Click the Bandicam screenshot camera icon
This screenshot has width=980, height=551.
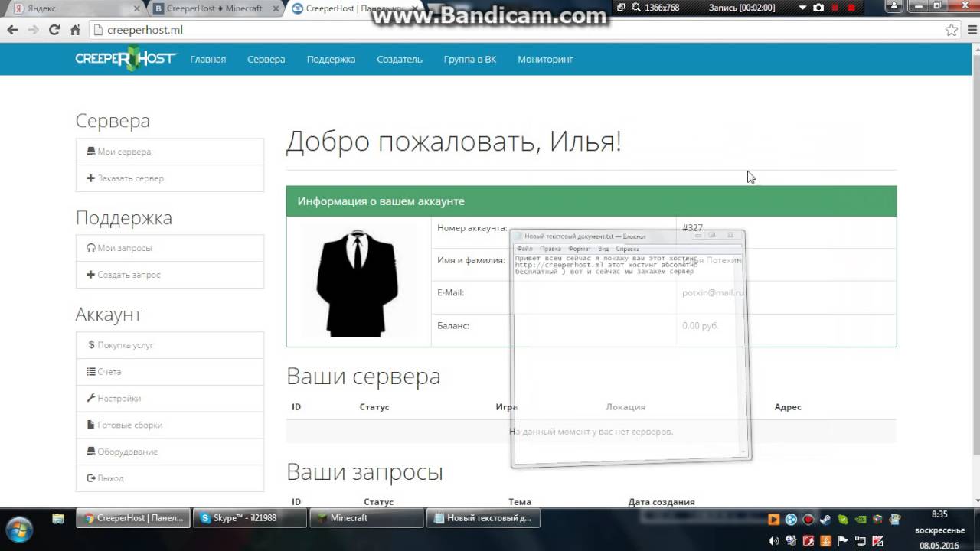pyautogui.click(x=818, y=8)
